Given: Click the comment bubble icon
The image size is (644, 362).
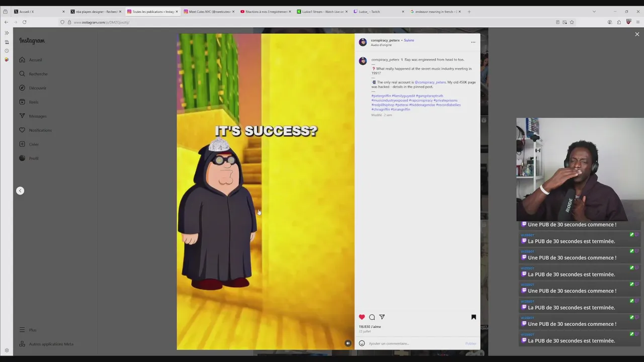Looking at the screenshot, I should click(372, 317).
